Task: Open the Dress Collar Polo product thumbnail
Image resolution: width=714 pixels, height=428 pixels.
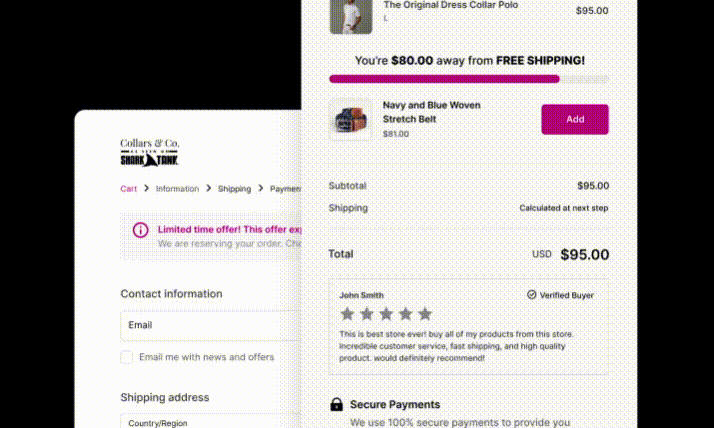Action: [x=351, y=16]
